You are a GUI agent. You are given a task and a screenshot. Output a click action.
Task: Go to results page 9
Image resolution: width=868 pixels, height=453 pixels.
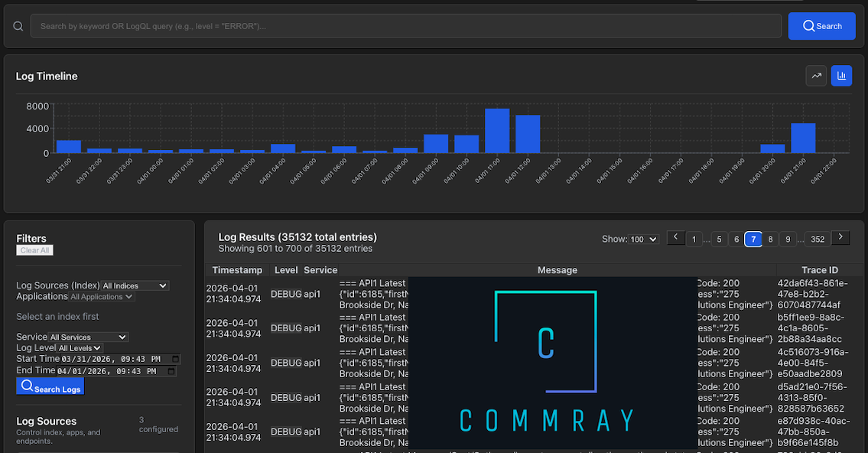(x=788, y=240)
